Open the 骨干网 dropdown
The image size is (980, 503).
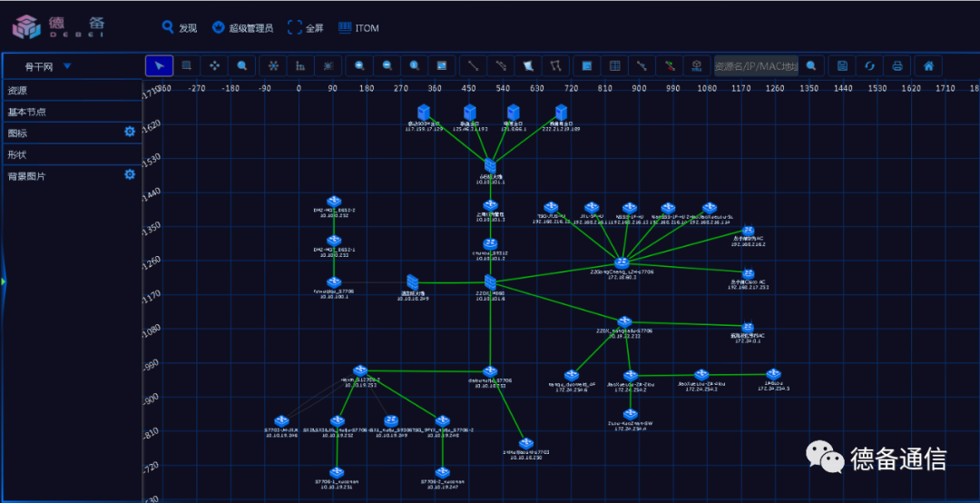(49, 66)
